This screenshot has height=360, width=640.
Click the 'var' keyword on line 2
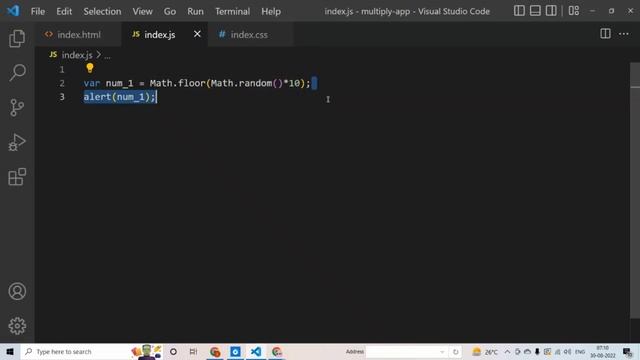coord(92,83)
